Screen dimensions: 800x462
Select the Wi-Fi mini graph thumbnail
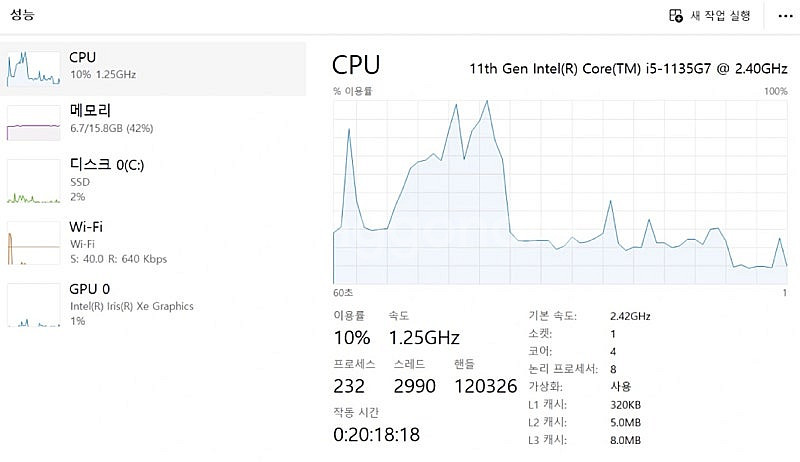pyautogui.click(x=33, y=243)
